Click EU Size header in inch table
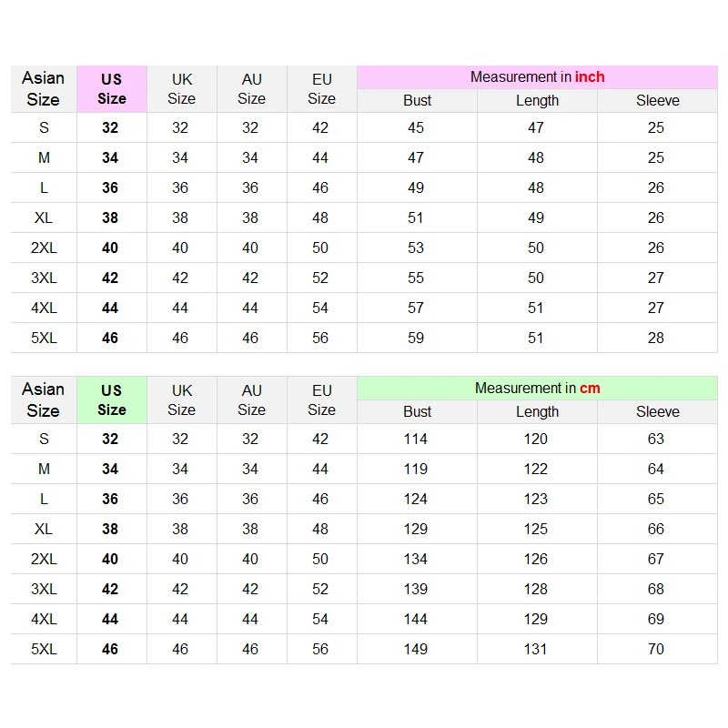 point(322,89)
